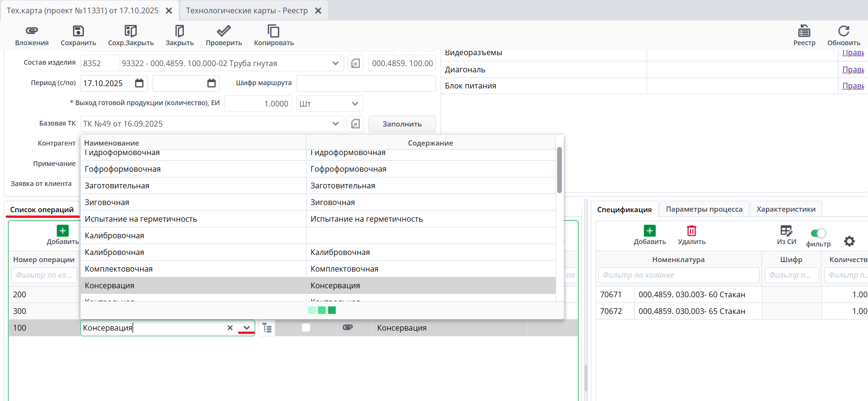Select Испытание на герметичность from list

click(x=141, y=219)
